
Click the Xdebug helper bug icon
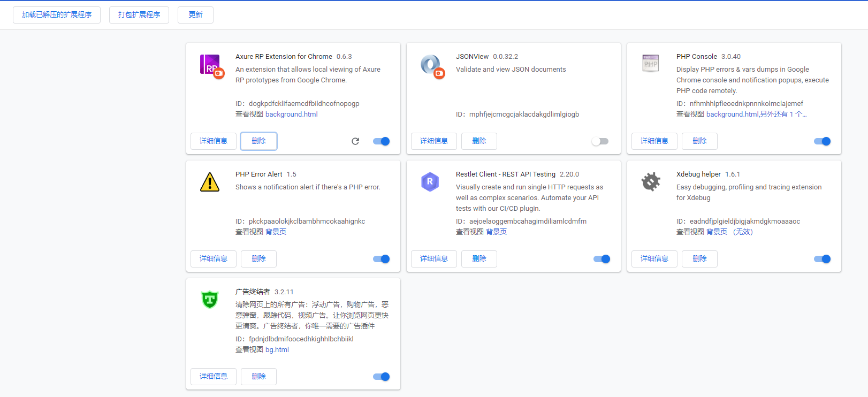point(651,182)
